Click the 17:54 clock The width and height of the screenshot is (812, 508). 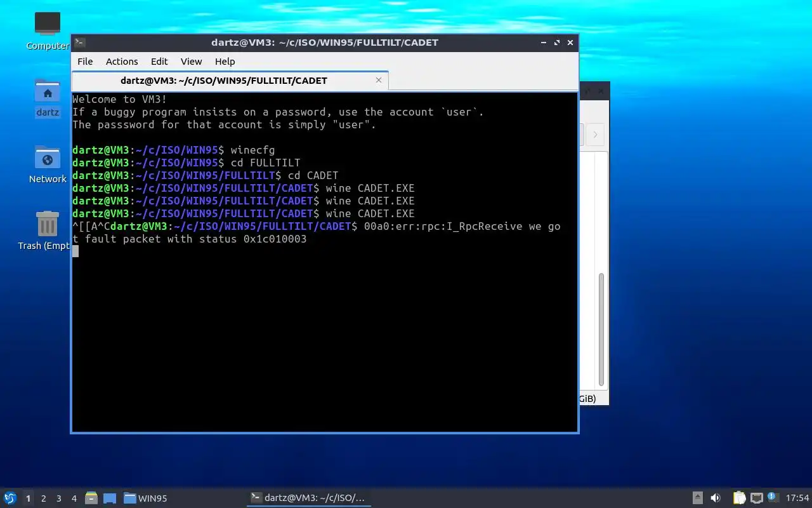point(797,498)
